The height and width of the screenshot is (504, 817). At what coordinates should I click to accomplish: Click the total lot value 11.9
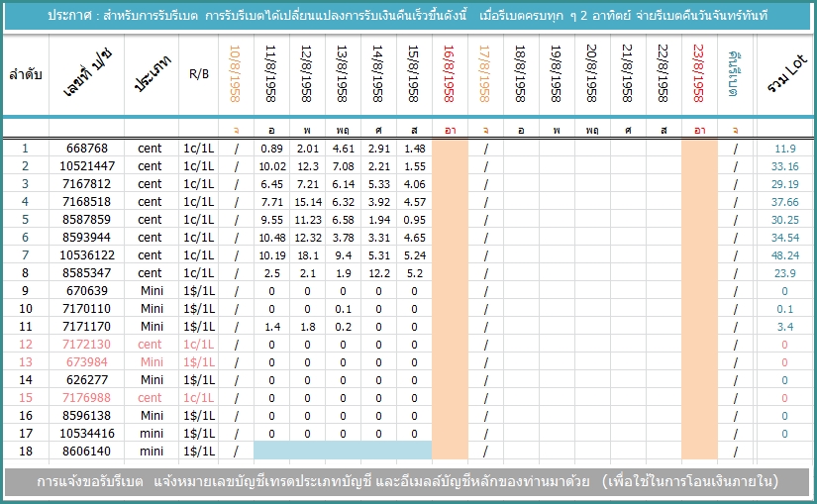(784, 149)
